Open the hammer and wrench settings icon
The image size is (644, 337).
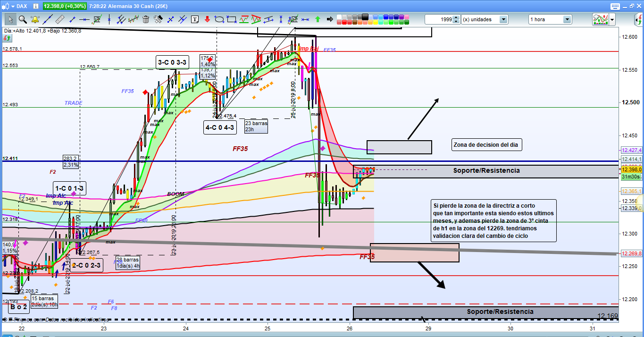coord(158,19)
